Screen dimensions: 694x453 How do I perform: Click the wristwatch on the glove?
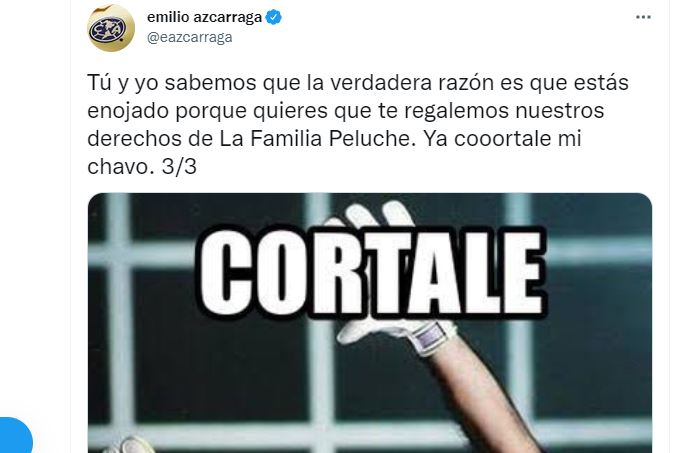(428, 337)
